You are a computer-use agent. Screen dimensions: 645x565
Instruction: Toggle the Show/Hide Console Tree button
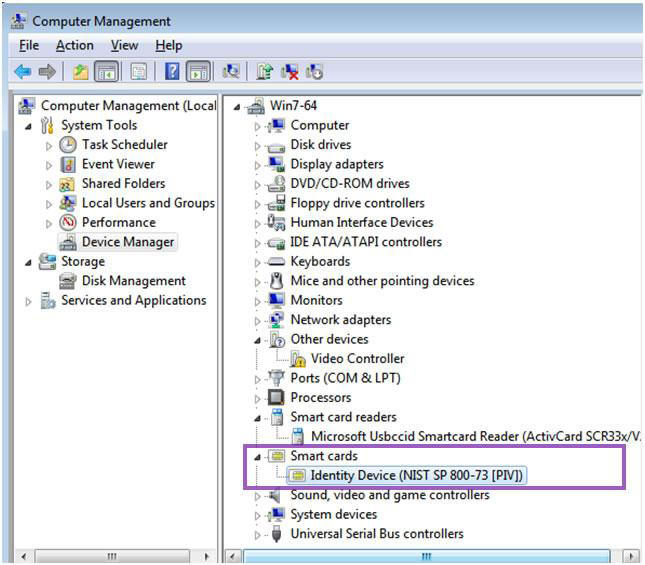pos(106,71)
